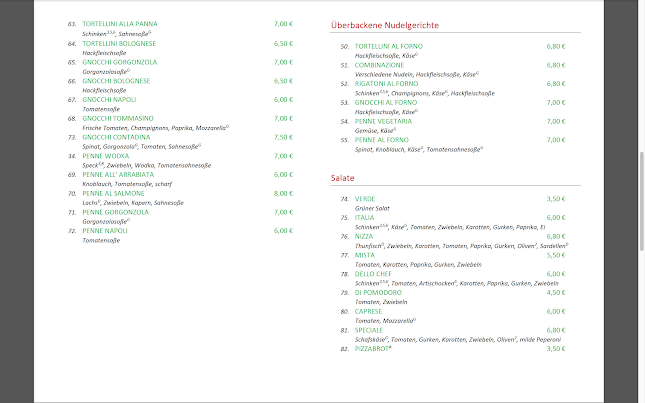Click on GNOCCHI TOMMASINO menu item
This screenshot has height=403, width=645.
116,118
